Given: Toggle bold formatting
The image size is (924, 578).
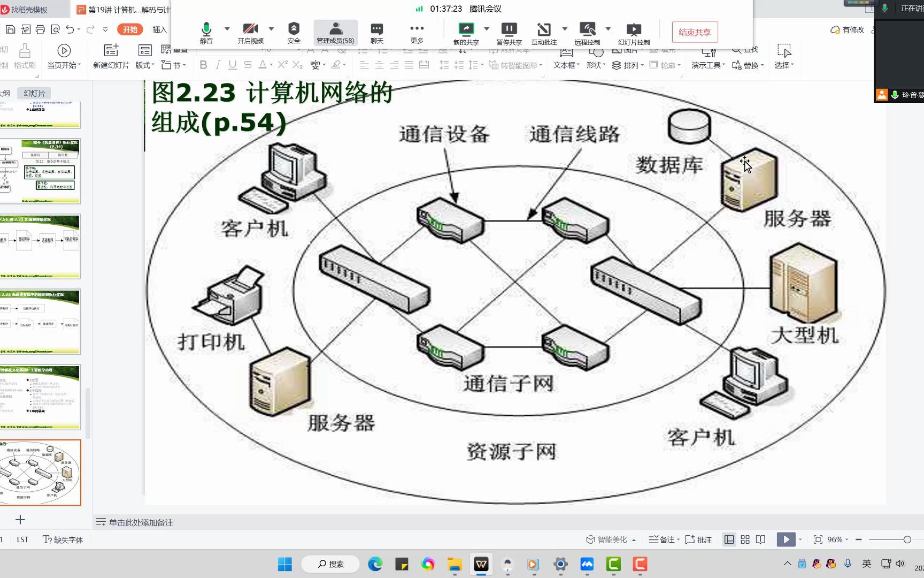Looking at the screenshot, I should [x=203, y=65].
